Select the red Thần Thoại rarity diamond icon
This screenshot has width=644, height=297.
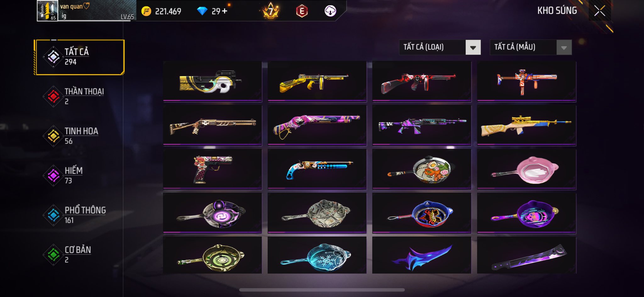pyautogui.click(x=53, y=96)
